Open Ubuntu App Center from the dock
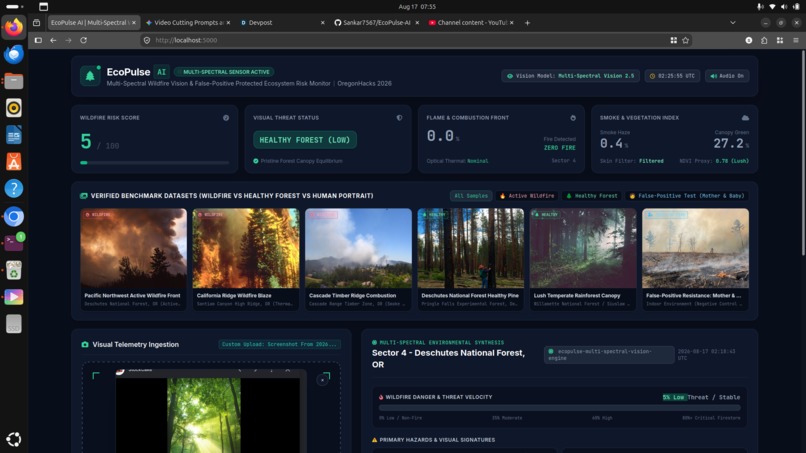806x453 pixels. (14, 162)
